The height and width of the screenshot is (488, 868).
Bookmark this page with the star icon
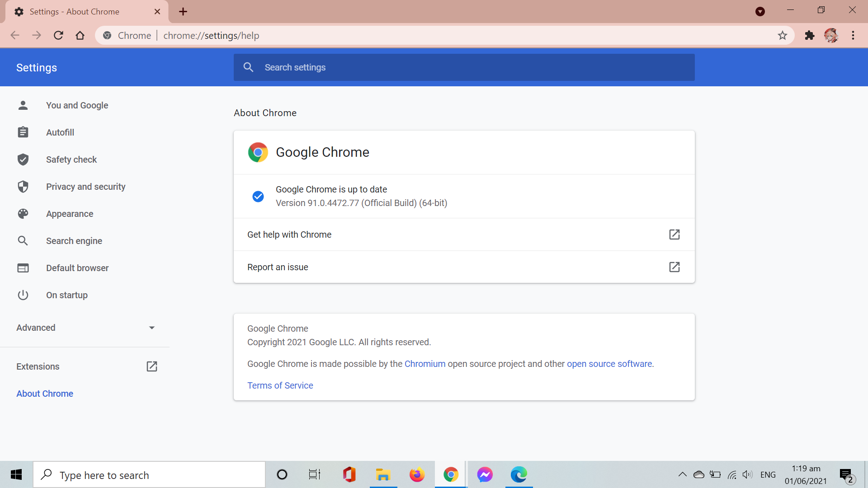783,35
